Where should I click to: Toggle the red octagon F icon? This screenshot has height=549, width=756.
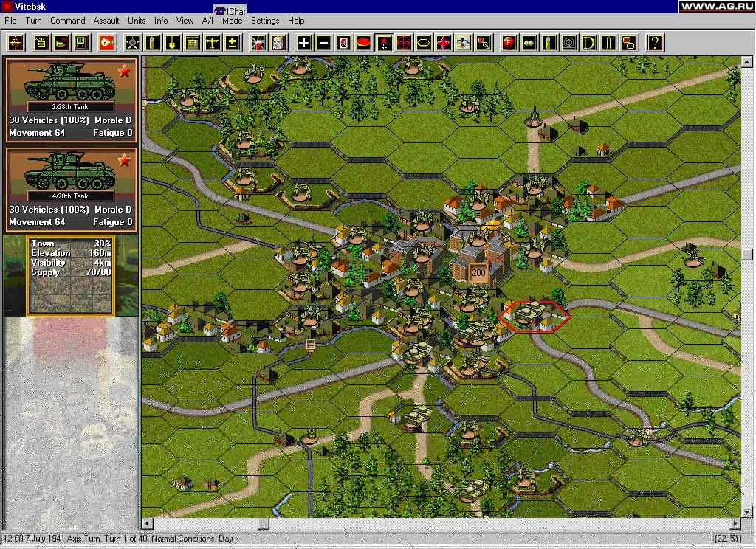coord(509,43)
